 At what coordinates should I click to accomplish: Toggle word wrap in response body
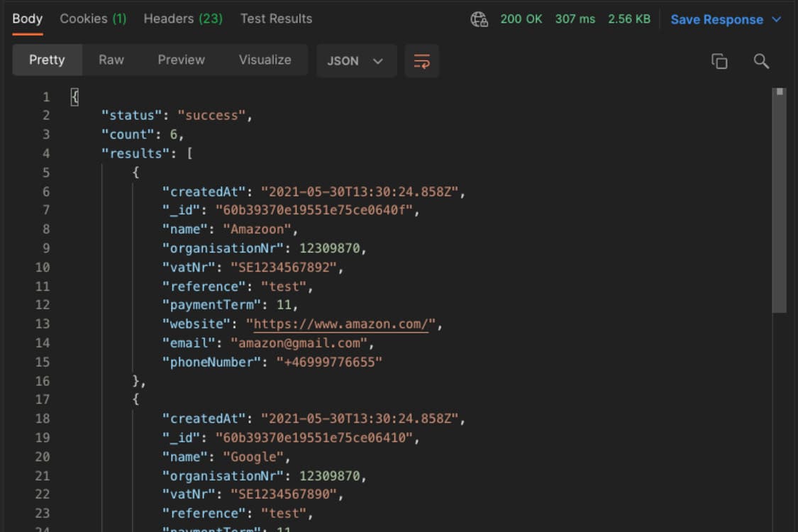pyautogui.click(x=421, y=62)
